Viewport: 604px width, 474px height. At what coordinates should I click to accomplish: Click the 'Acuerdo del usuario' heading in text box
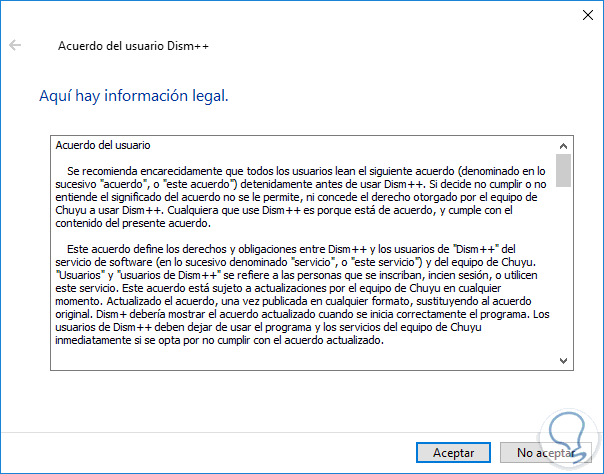(103, 145)
